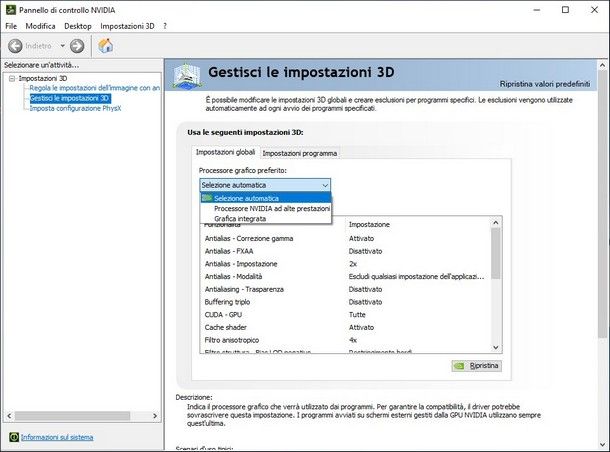Viewport: 610px width, 452px height.
Task: Click the 3D settings header icon
Action: (188, 75)
